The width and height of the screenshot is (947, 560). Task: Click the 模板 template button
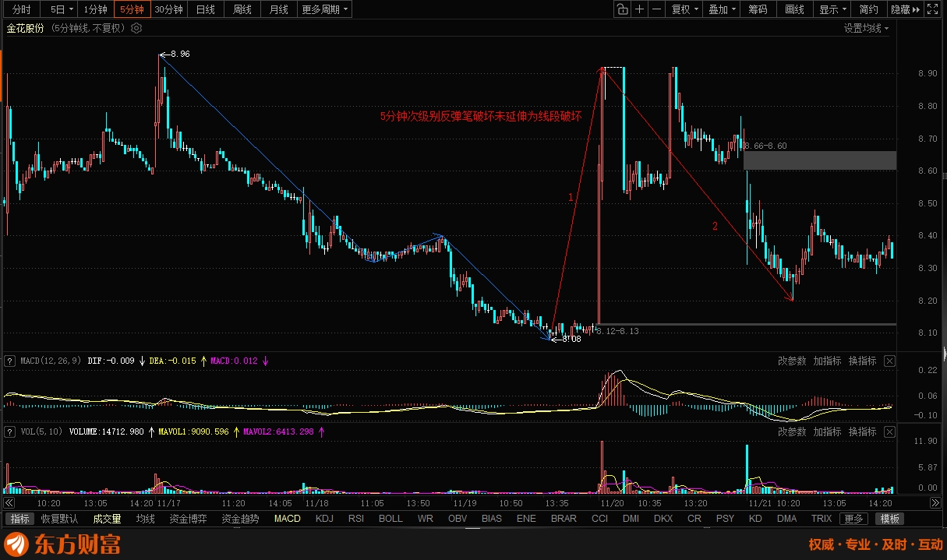(890, 519)
